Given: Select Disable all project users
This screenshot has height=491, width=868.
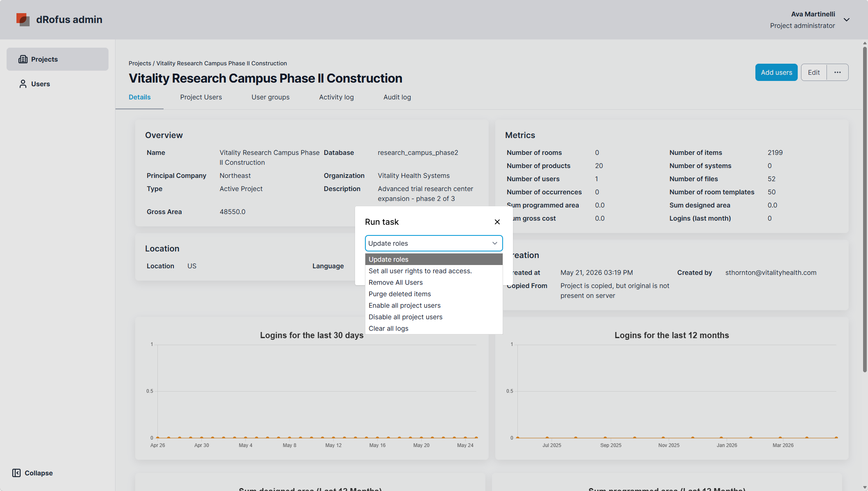Looking at the screenshot, I should point(434,317).
